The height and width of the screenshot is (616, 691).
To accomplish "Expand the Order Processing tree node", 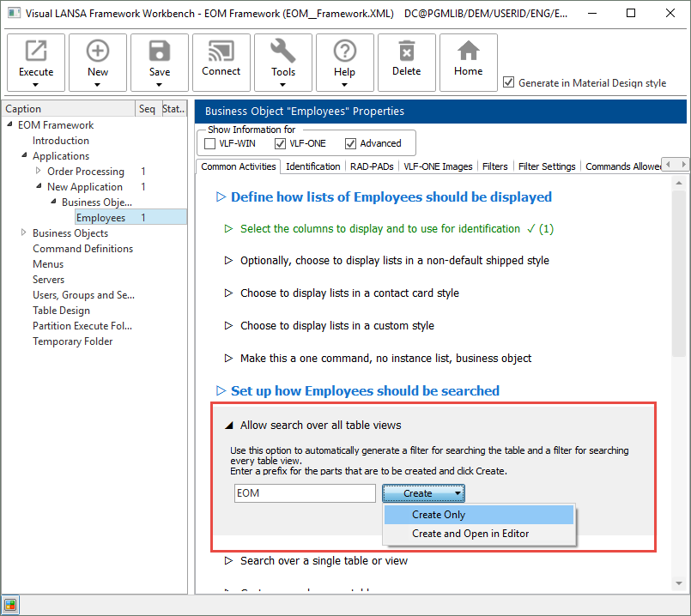I will pyautogui.click(x=39, y=171).
